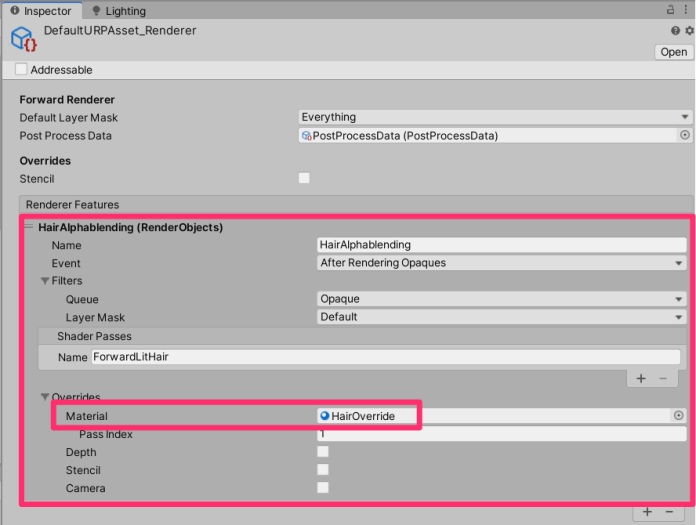Select the Inspector tab
The image size is (696, 525).
point(40,11)
